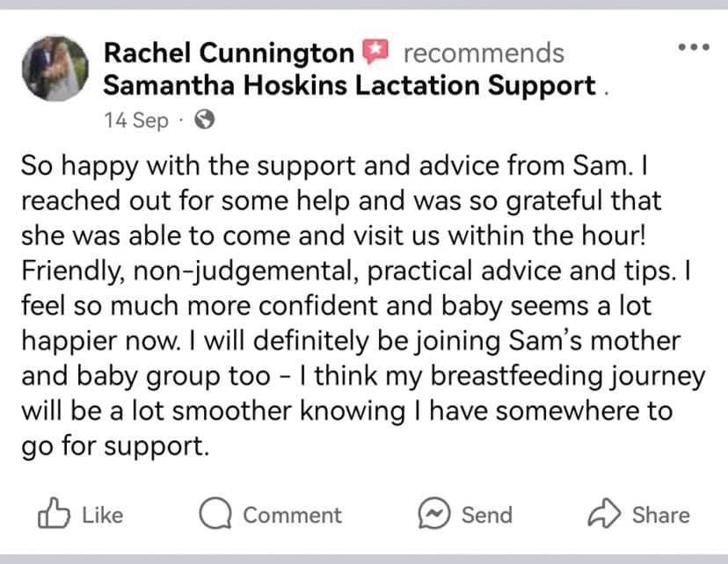
Task: Click the Share arrow icon
Action: 604,513
